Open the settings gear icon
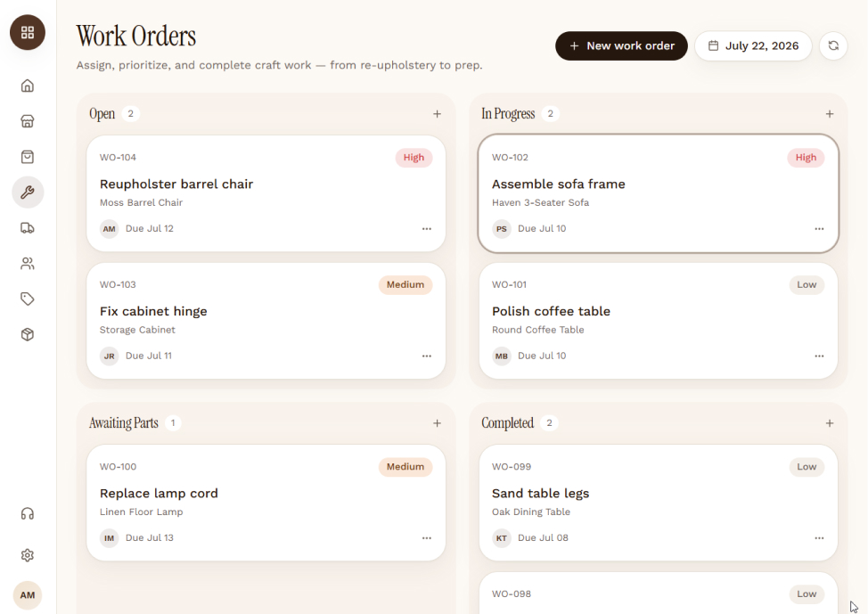Image resolution: width=868 pixels, height=614 pixels. (x=27, y=555)
